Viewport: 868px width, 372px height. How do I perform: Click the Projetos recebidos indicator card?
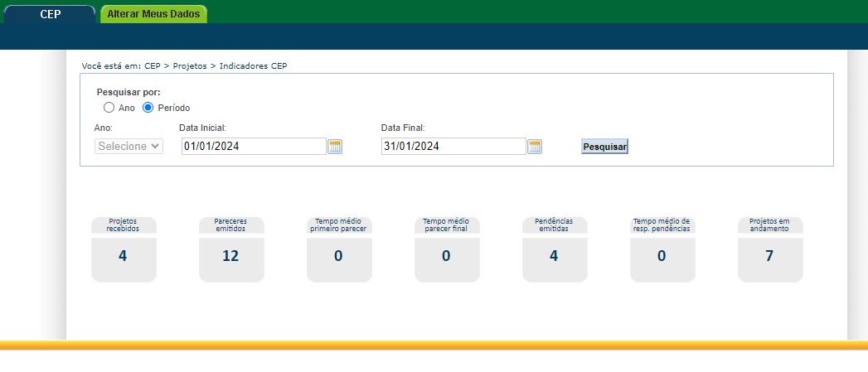(x=124, y=250)
